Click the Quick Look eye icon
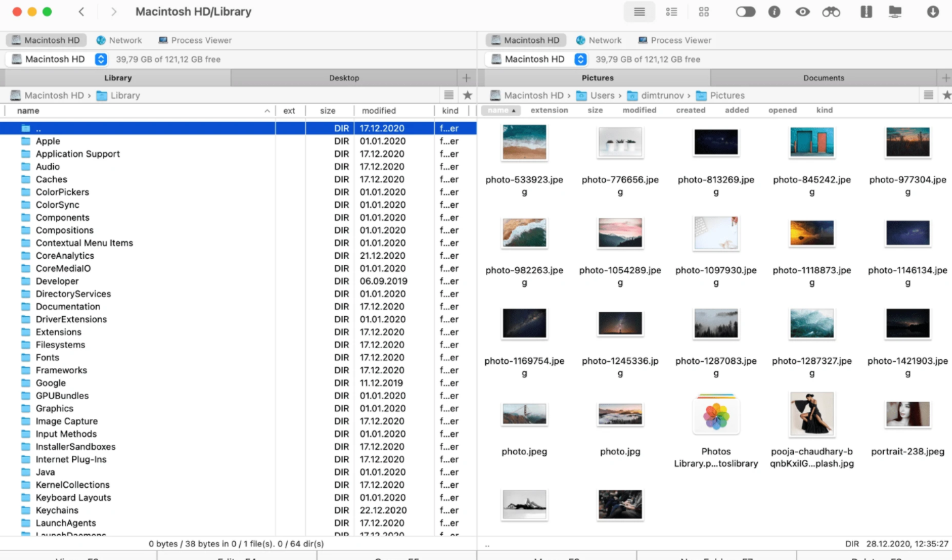 [803, 12]
